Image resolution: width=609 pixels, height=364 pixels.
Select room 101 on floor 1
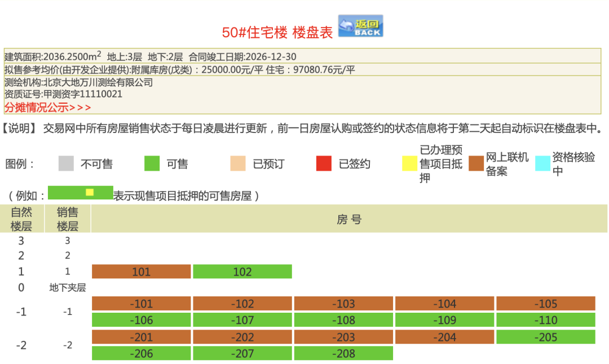pyautogui.click(x=141, y=272)
